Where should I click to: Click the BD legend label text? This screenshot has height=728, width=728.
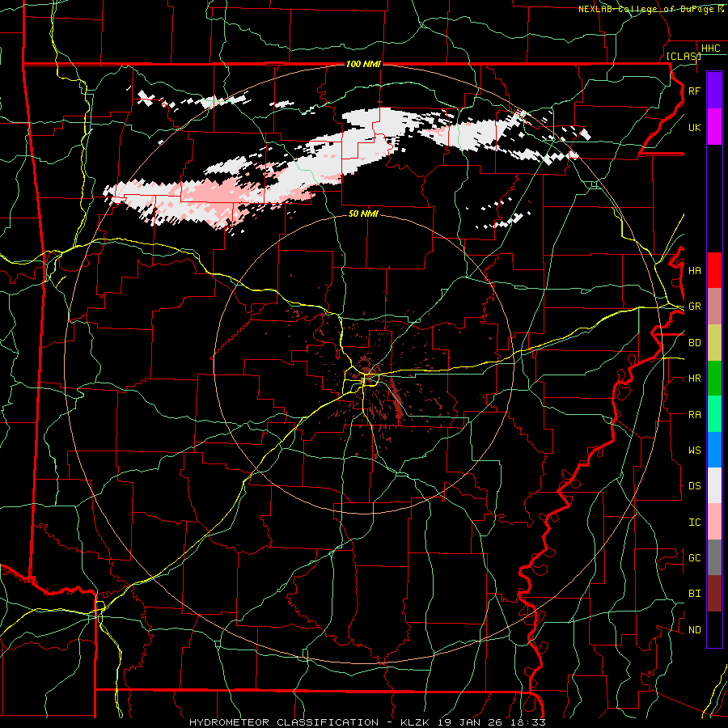[694, 343]
